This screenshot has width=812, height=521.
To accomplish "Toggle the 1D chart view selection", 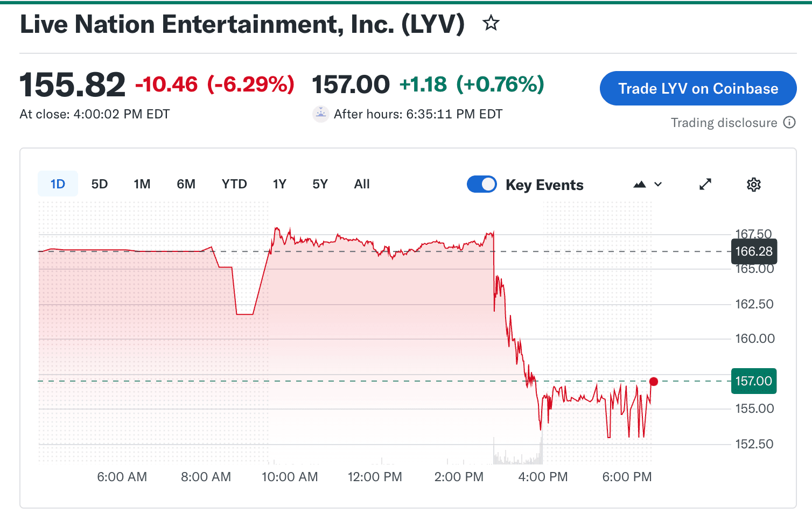I will tap(57, 184).
